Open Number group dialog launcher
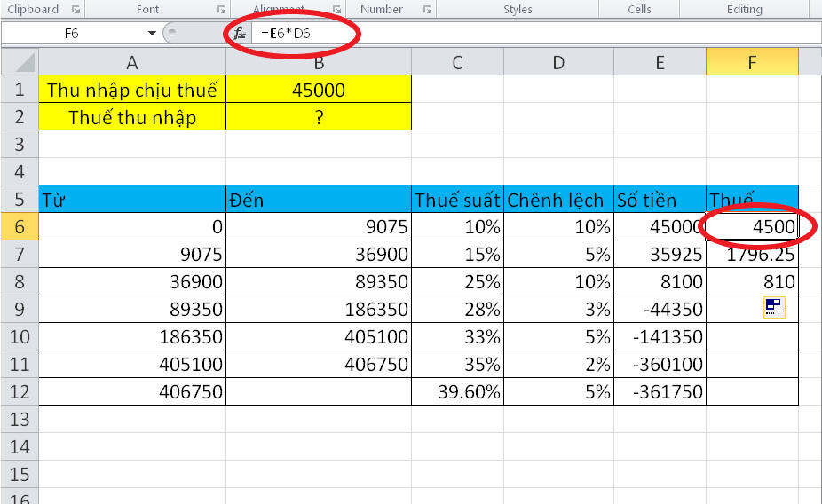 pyautogui.click(x=427, y=10)
